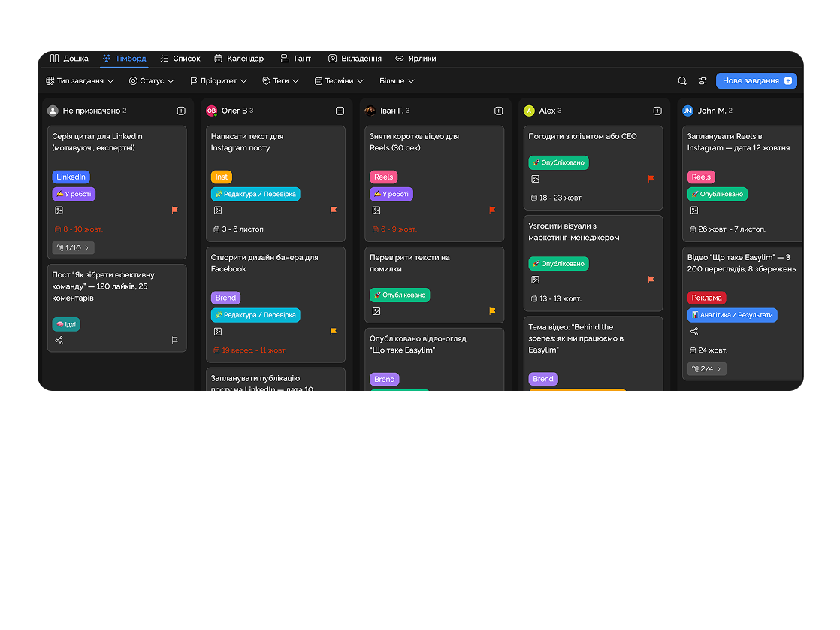The width and height of the screenshot is (840, 630).
Task: Open the Тип завдання filter dropdown
Action: click(80, 81)
